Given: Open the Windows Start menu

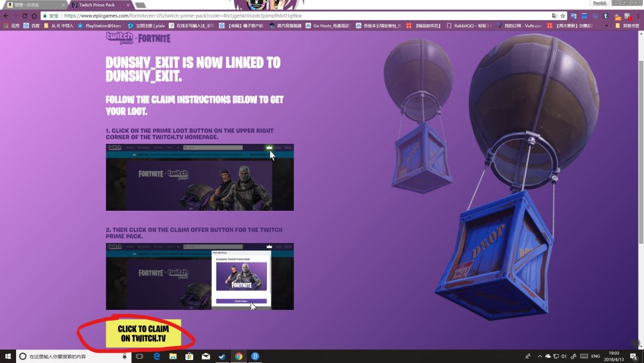Looking at the screenshot, I should point(8,356).
